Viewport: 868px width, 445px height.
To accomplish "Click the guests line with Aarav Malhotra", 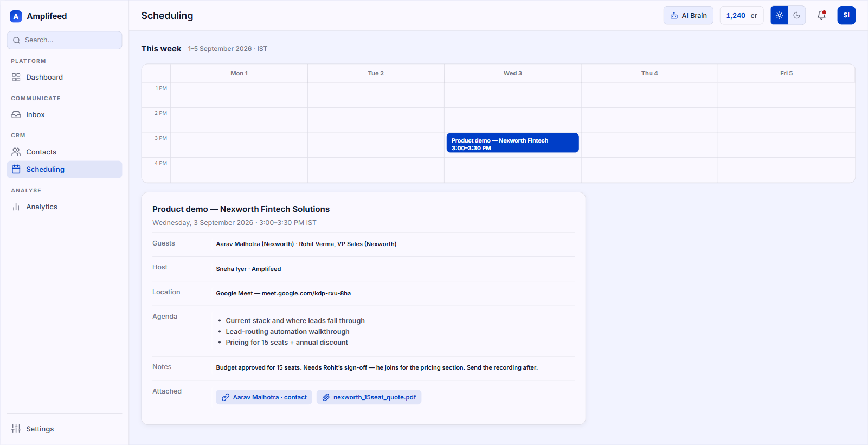I will [306, 244].
